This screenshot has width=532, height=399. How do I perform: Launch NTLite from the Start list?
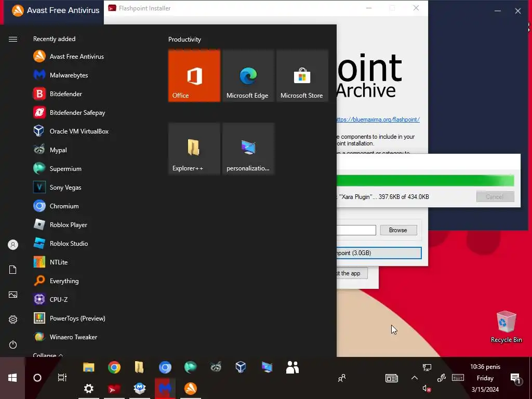pos(51,262)
